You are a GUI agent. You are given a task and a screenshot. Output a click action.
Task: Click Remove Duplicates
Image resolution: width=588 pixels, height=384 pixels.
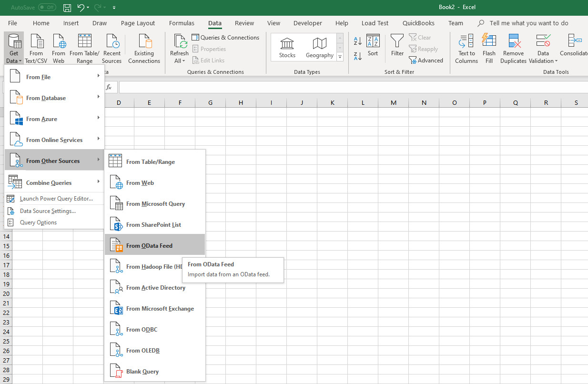513,49
